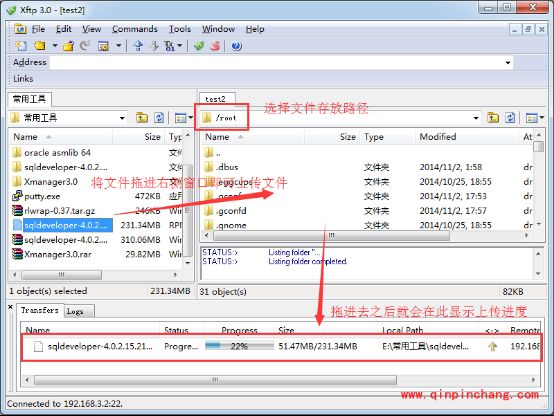Click the Transfers panel horizontal scrollbar
The width and height of the screenshot is (554, 416).
216,380
